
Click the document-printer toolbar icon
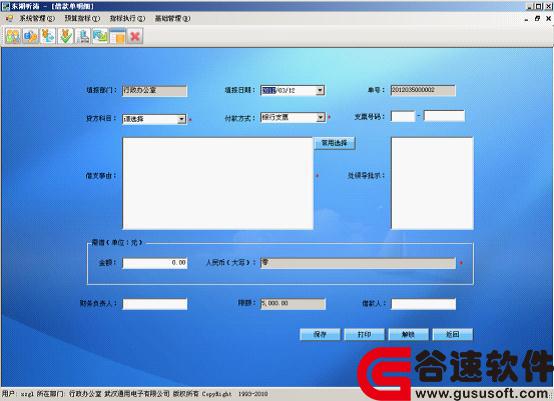(83, 36)
